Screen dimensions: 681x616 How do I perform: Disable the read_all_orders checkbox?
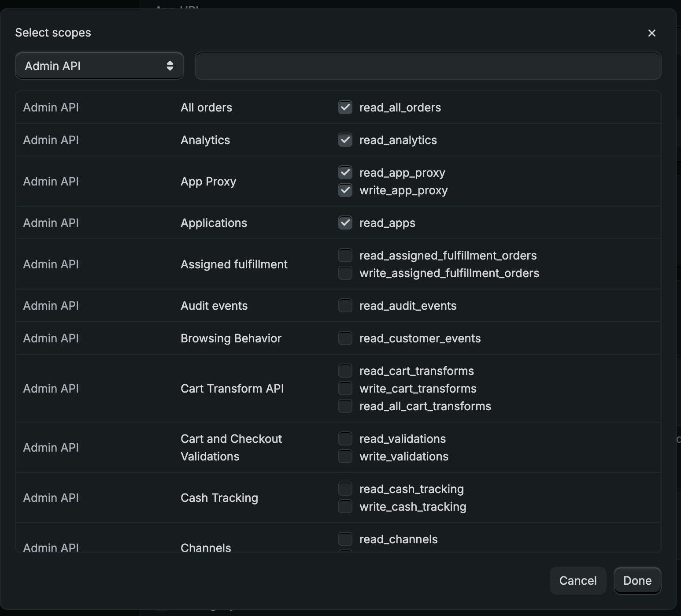345,107
